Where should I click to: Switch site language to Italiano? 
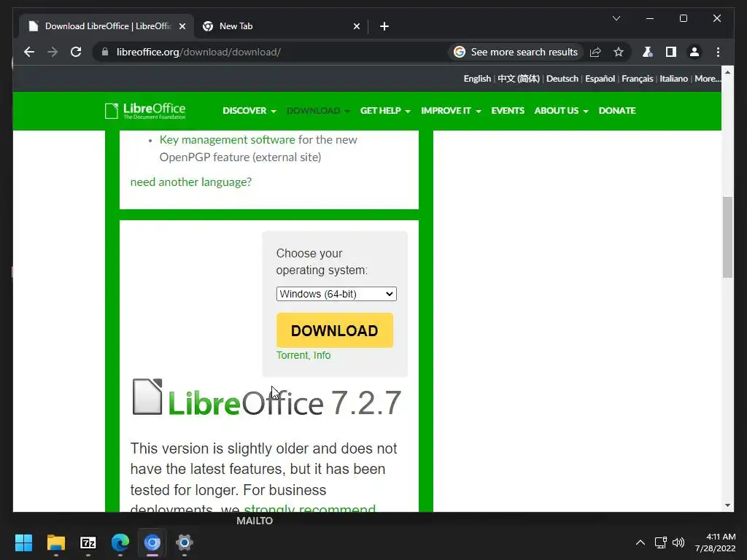click(x=673, y=79)
